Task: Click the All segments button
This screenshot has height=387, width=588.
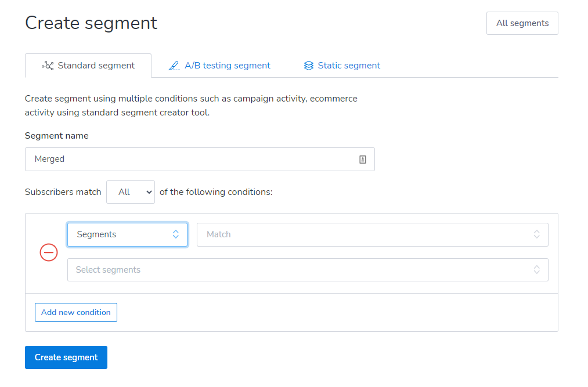Action: point(522,23)
